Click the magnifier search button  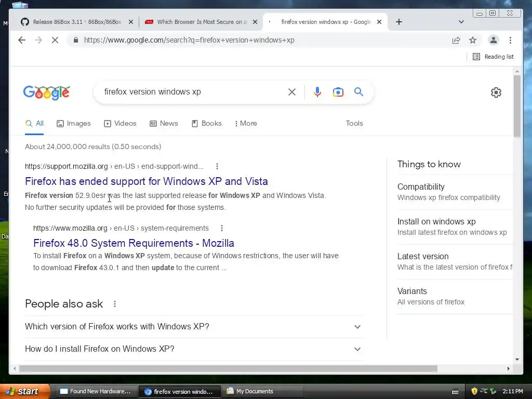[358, 92]
